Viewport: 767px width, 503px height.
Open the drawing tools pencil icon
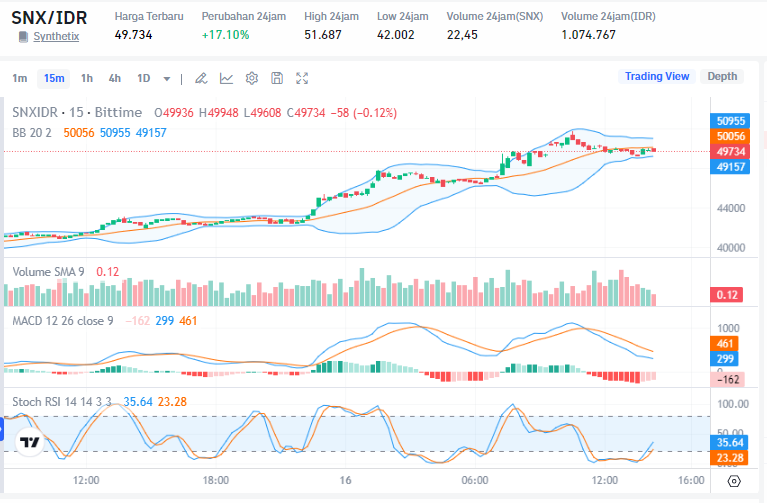[201, 78]
